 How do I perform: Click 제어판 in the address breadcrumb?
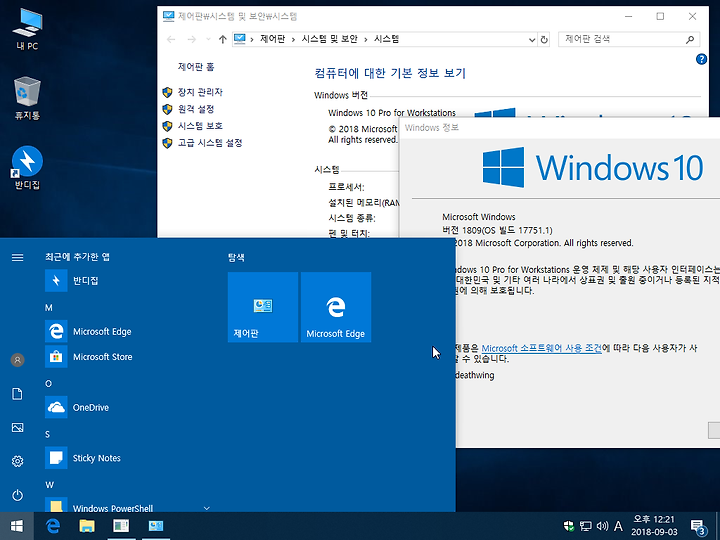272,39
